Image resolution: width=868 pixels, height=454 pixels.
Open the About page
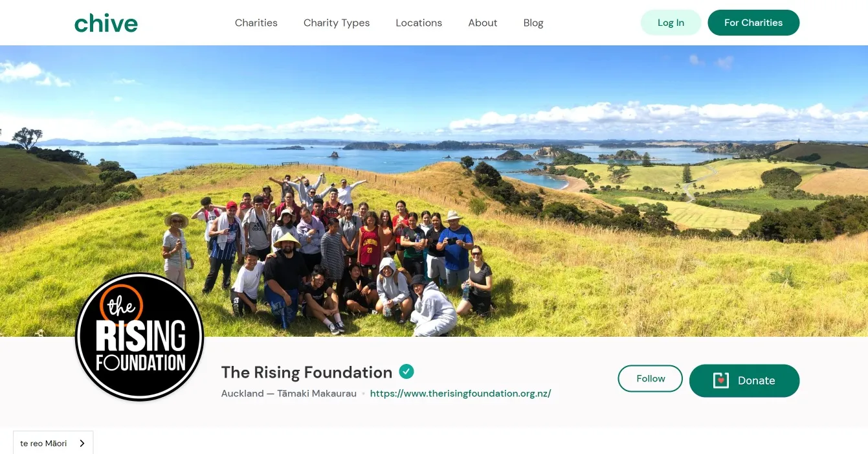pyautogui.click(x=483, y=23)
